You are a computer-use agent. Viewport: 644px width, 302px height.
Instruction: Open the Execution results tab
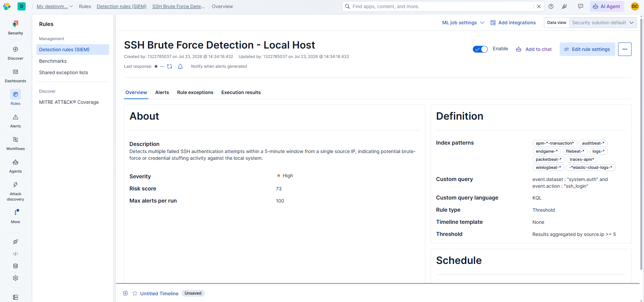[241, 92]
